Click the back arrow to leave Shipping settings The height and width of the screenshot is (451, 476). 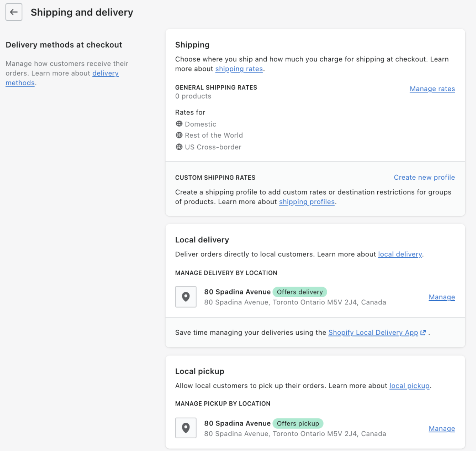13,12
